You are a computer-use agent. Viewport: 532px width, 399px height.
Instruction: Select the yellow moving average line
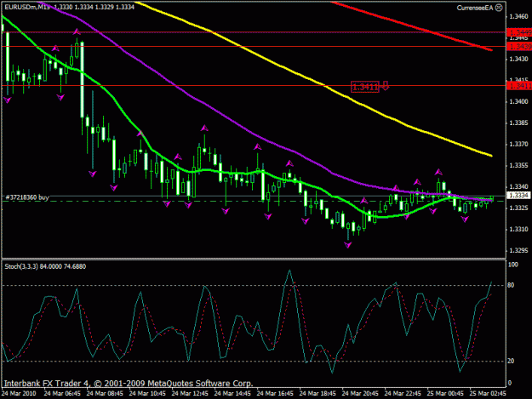(325, 86)
